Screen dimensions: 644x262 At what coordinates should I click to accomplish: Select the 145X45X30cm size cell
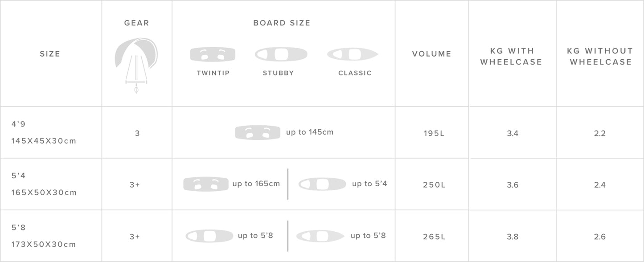tap(44, 141)
